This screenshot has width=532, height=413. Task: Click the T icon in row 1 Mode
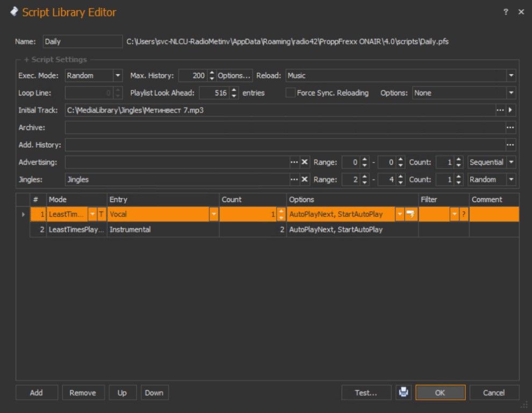(x=101, y=215)
